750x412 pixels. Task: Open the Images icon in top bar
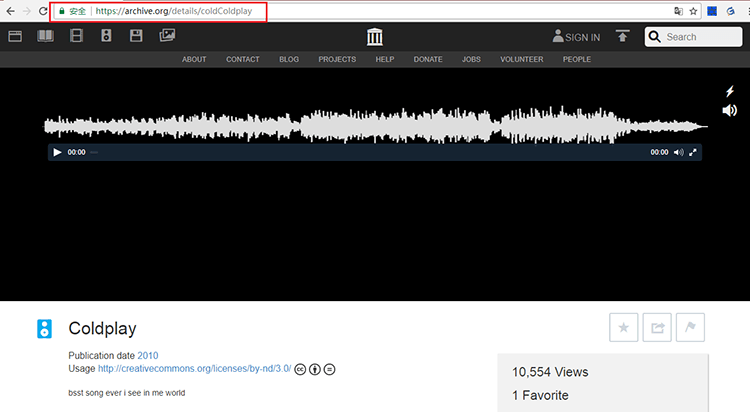click(167, 35)
